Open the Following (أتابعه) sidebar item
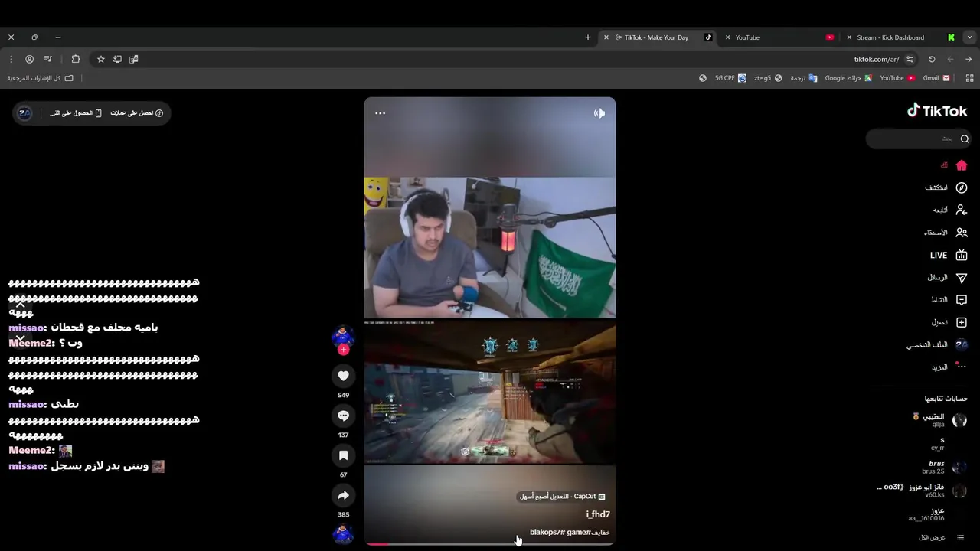 pos(949,210)
